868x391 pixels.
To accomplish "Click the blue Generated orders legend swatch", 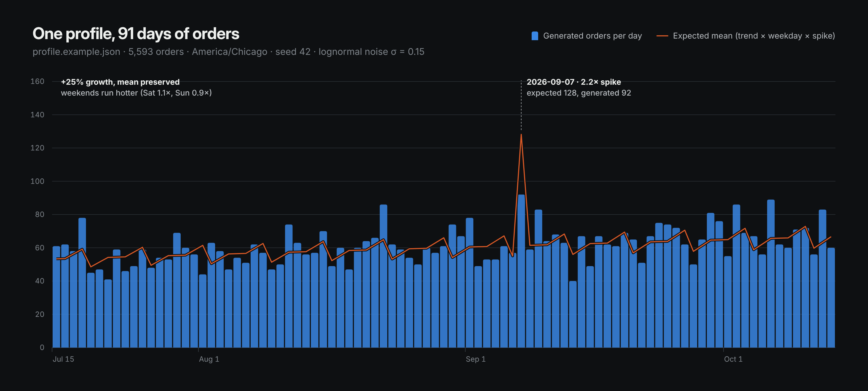I will pyautogui.click(x=534, y=36).
